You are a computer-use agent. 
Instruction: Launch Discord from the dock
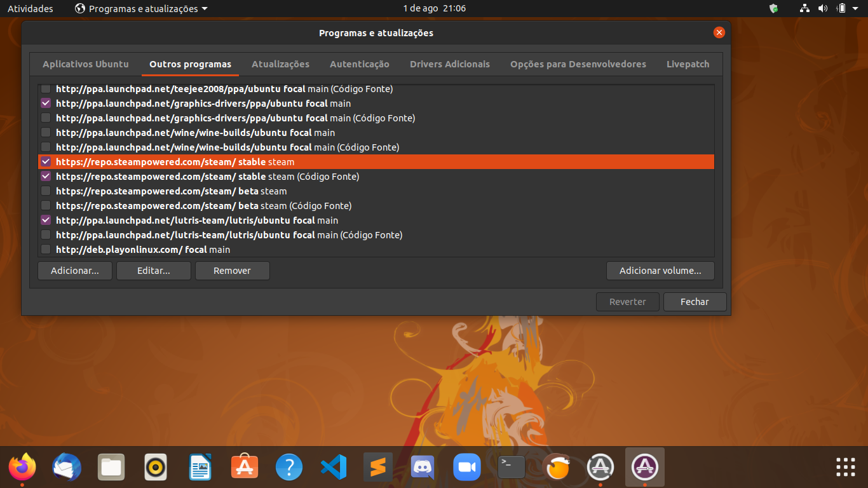pyautogui.click(x=423, y=468)
